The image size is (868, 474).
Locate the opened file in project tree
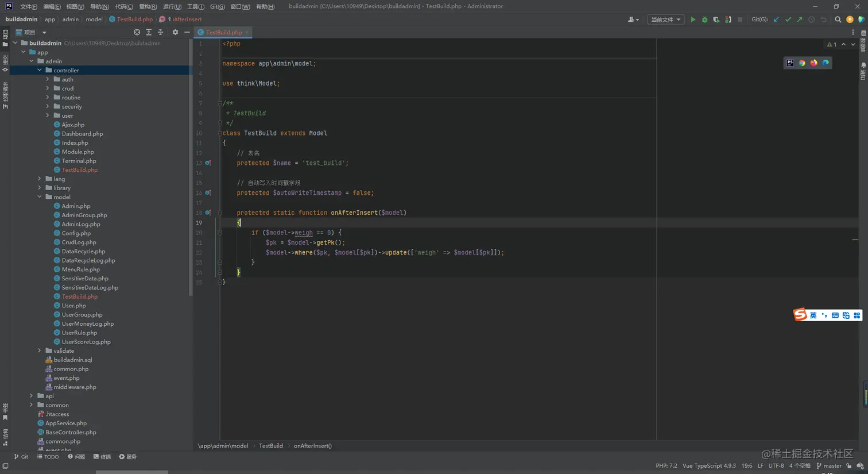(x=137, y=32)
